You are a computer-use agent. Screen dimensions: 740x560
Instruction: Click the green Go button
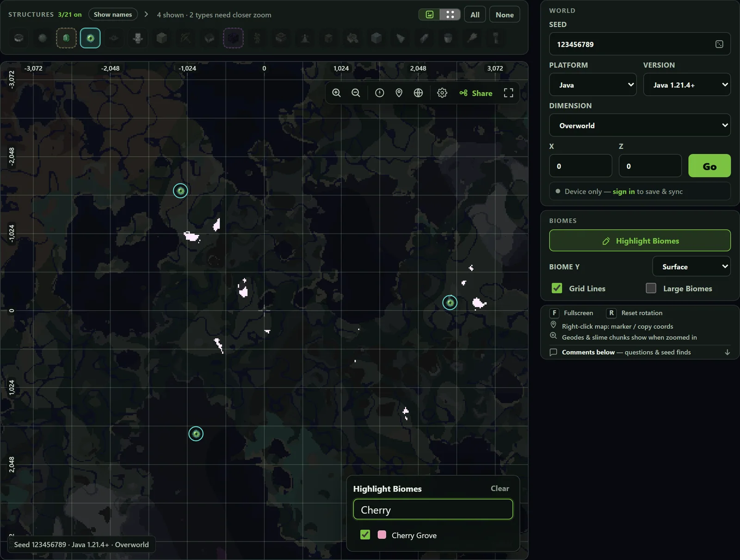pyautogui.click(x=709, y=166)
